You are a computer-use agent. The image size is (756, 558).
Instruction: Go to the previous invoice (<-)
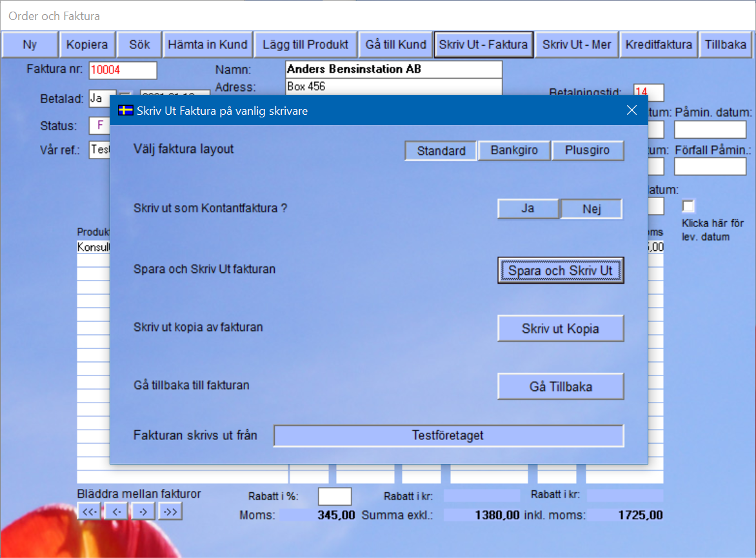[x=117, y=512]
